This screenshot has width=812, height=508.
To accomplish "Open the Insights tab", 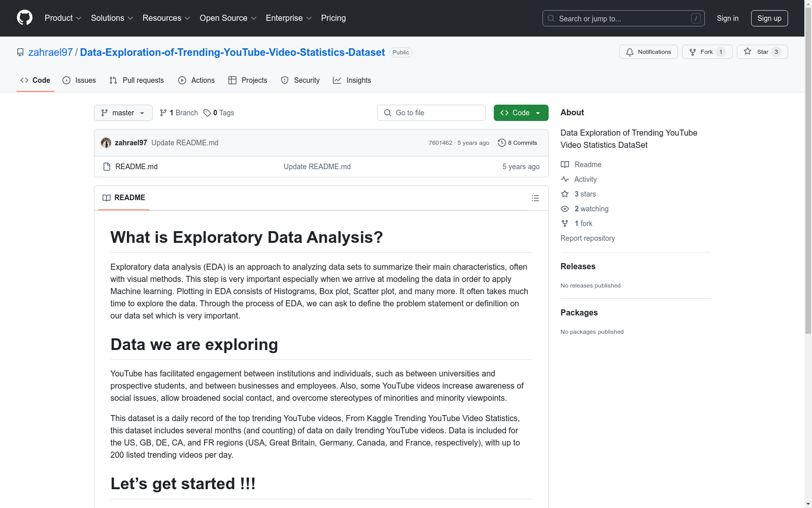I will [352, 80].
